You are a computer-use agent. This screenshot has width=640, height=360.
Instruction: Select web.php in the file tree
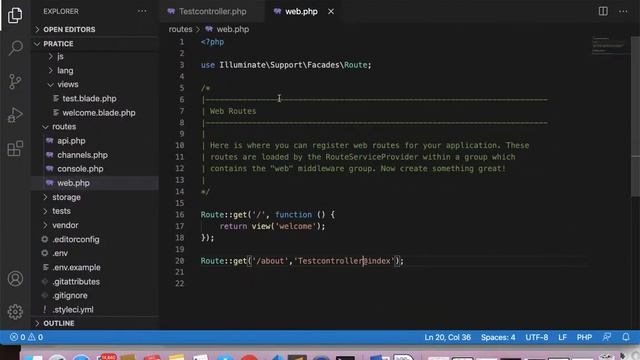point(73,183)
